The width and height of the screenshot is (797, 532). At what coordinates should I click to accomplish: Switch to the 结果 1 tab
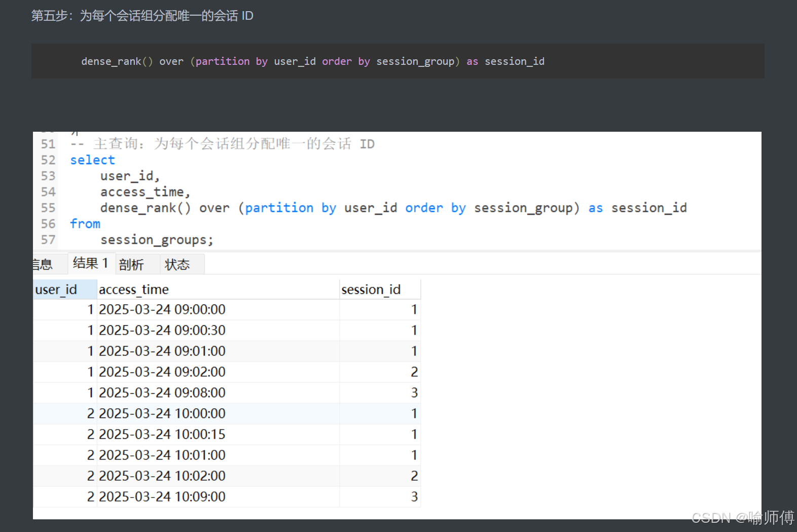[x=91, y=263]
